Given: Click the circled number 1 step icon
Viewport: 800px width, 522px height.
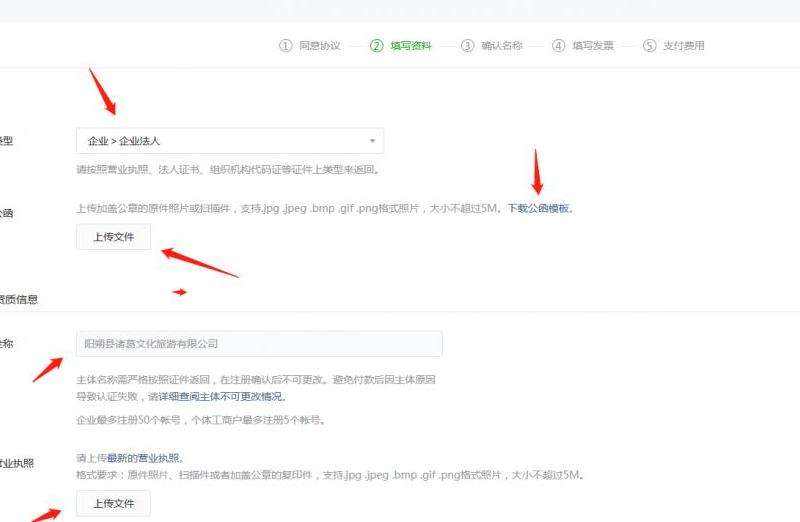Looking at the screenshot, I should [x=285, y=45].
